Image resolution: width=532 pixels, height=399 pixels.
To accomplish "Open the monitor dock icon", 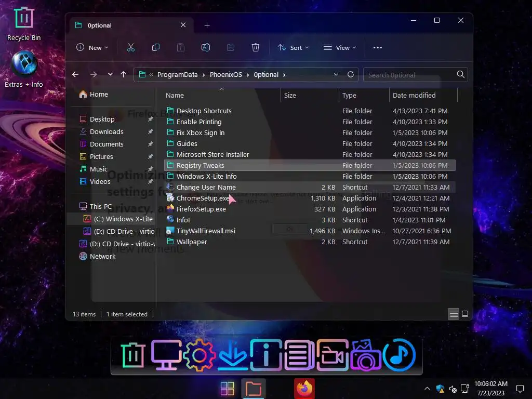I will pyautogui.click(x=166, y=355).
